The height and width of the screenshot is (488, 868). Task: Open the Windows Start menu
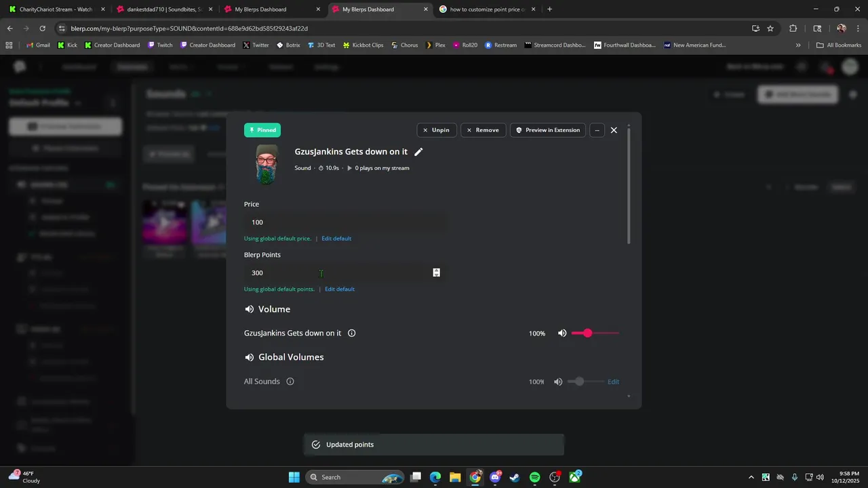[294, 477]
